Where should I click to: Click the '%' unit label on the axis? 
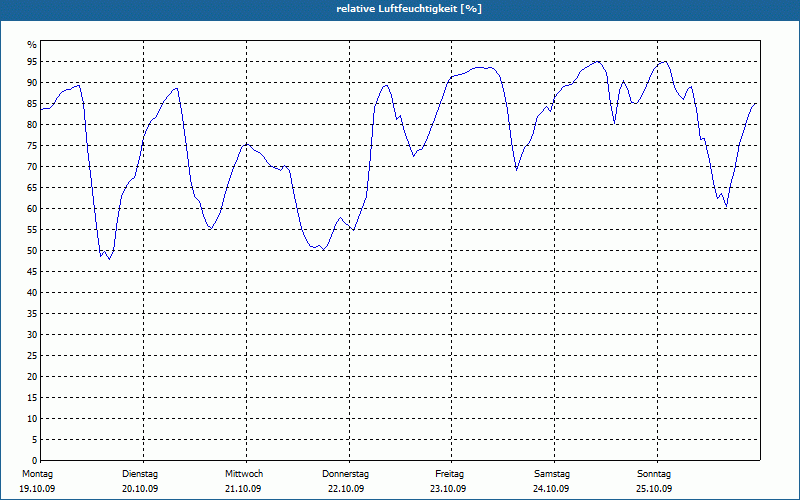[x=32, y=45]
